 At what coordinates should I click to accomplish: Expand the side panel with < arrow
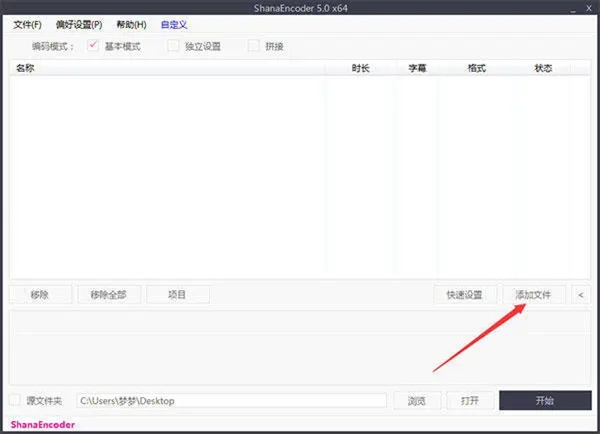coord(581,295)
